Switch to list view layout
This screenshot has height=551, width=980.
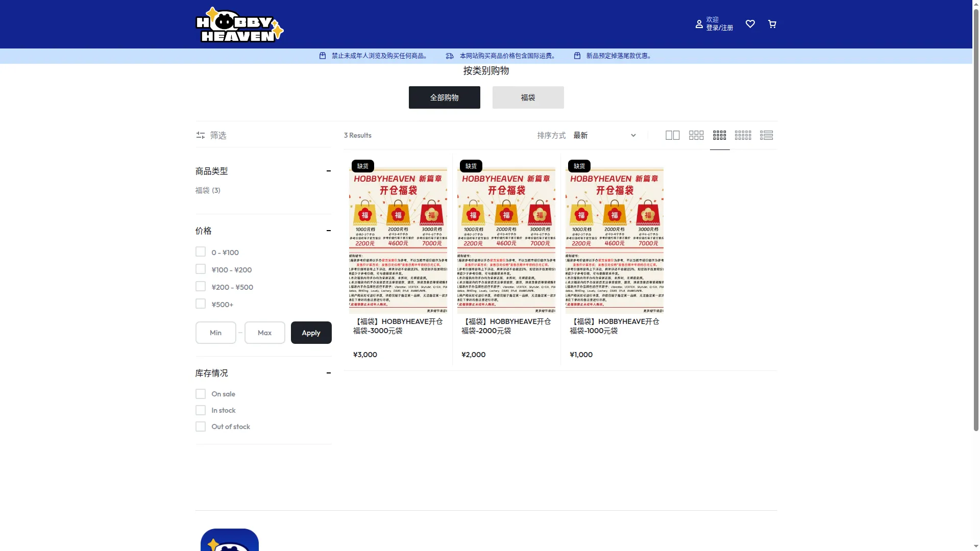[x=766, y=135]
